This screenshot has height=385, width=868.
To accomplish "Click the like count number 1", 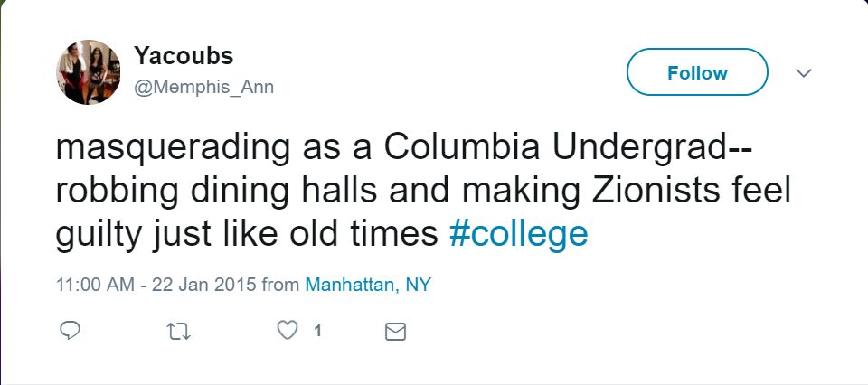I will tap(317, 332).
